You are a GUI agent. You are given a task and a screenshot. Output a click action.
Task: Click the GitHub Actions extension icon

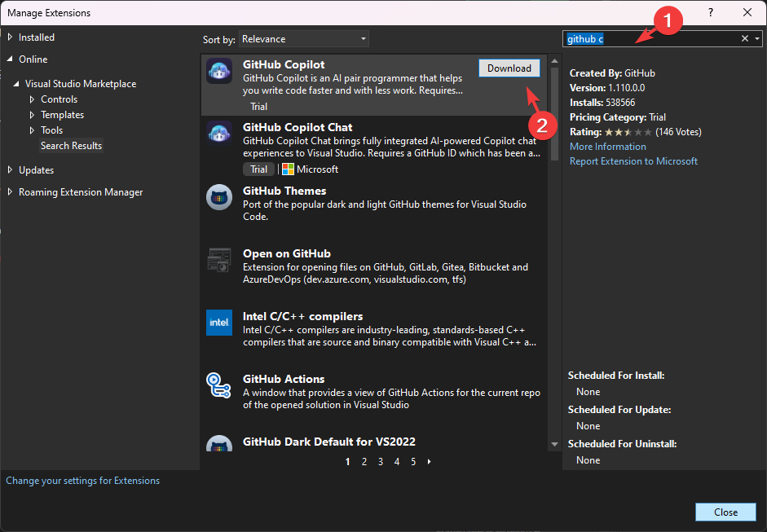[218, 385]
